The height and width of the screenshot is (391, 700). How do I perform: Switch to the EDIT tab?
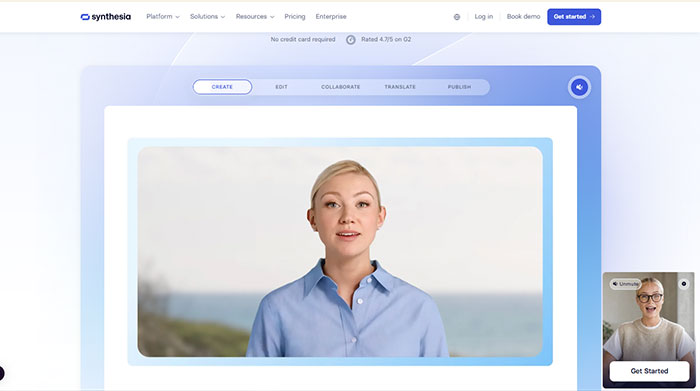[281, 87]
